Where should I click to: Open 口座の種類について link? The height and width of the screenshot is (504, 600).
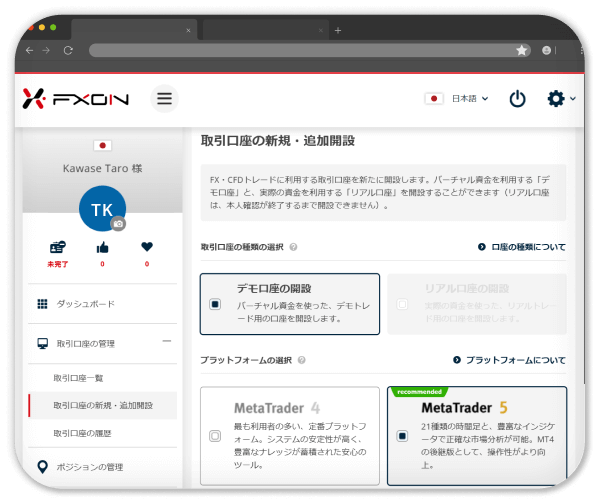[522, 247]
